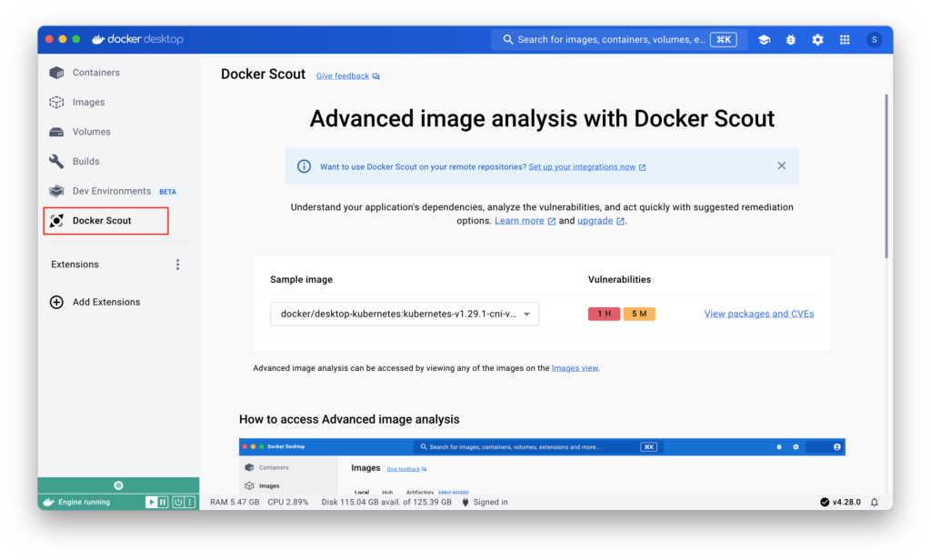Expand the Sample image dropdown
The width and height of the screenshot is (931, 560).
click(405, 315)
